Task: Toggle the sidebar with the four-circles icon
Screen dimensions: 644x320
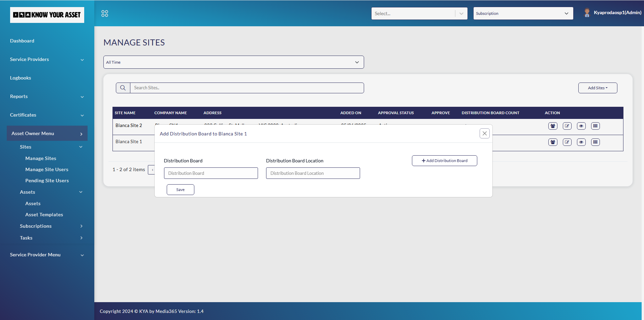Action: click(105, 13)
